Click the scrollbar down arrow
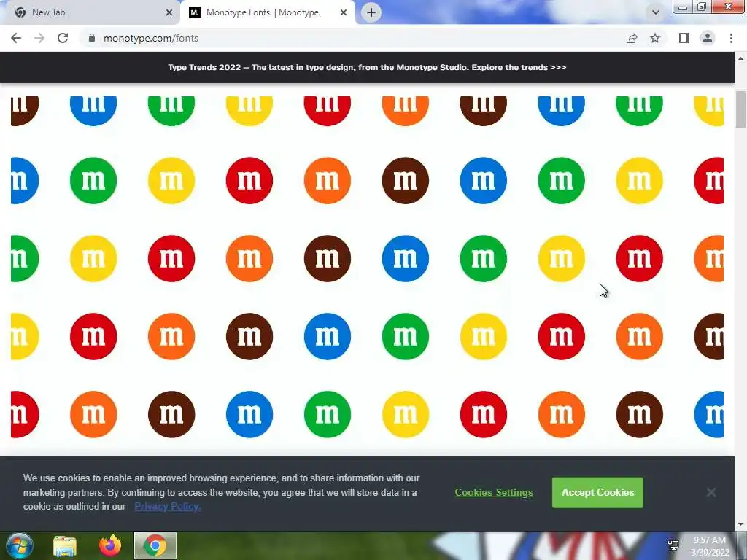Screen dimensions: 747x560 coord(740,524)
